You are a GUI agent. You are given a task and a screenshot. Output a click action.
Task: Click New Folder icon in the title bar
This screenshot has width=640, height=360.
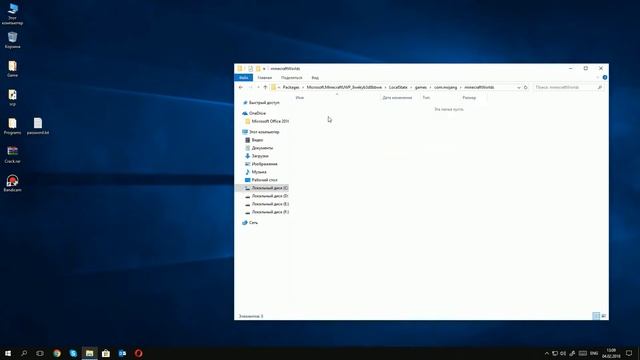[258, 69]
